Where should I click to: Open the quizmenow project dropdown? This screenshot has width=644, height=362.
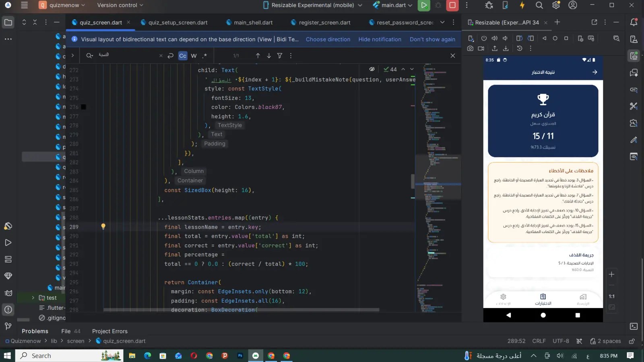click(x=62, y=5)
